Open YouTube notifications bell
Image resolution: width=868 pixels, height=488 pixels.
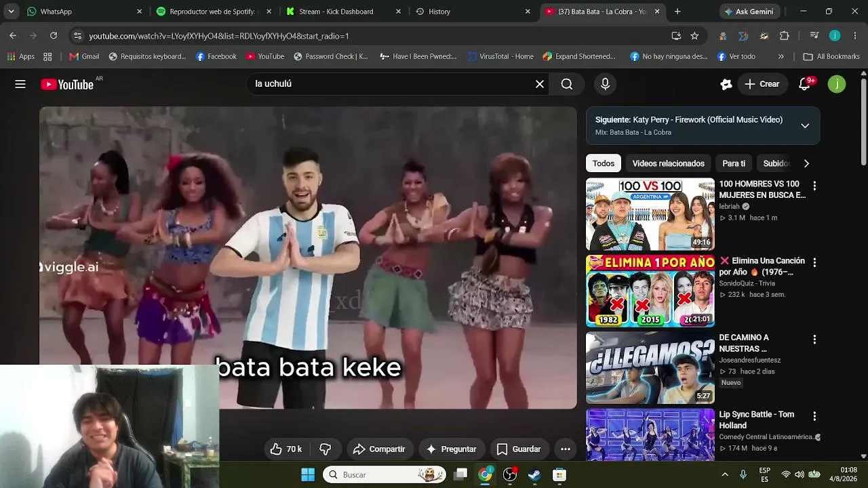[x=805, y=84]
